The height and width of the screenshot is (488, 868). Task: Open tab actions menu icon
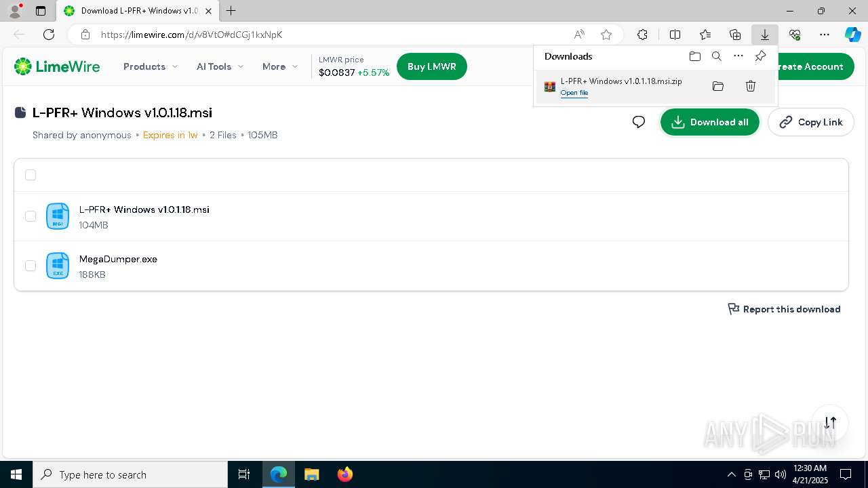[41, 11]
